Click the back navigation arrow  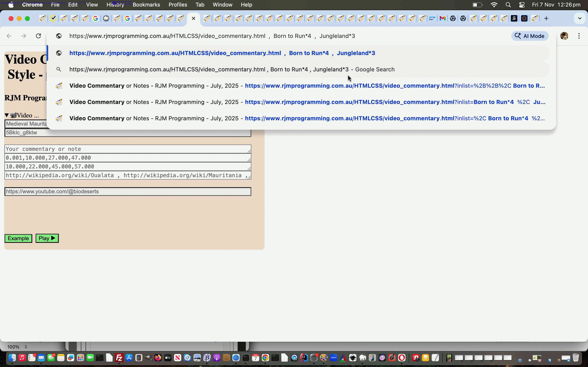(9, 36)
